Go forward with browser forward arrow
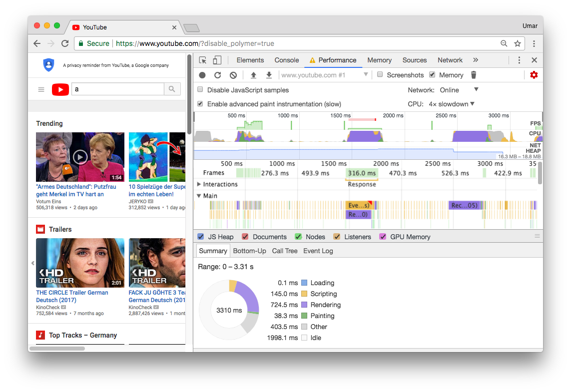This screenshot has width=571, height=392. (51, 43)
